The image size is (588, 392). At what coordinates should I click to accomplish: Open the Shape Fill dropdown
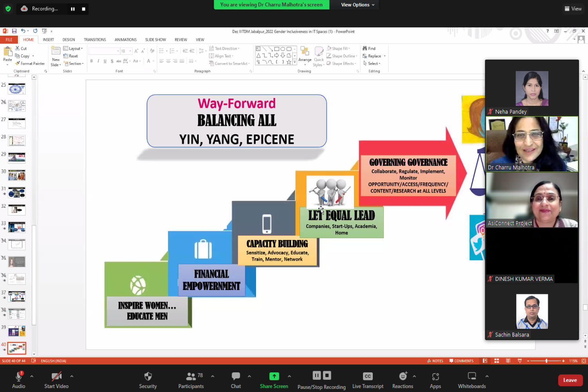click(x=339, y=49)
